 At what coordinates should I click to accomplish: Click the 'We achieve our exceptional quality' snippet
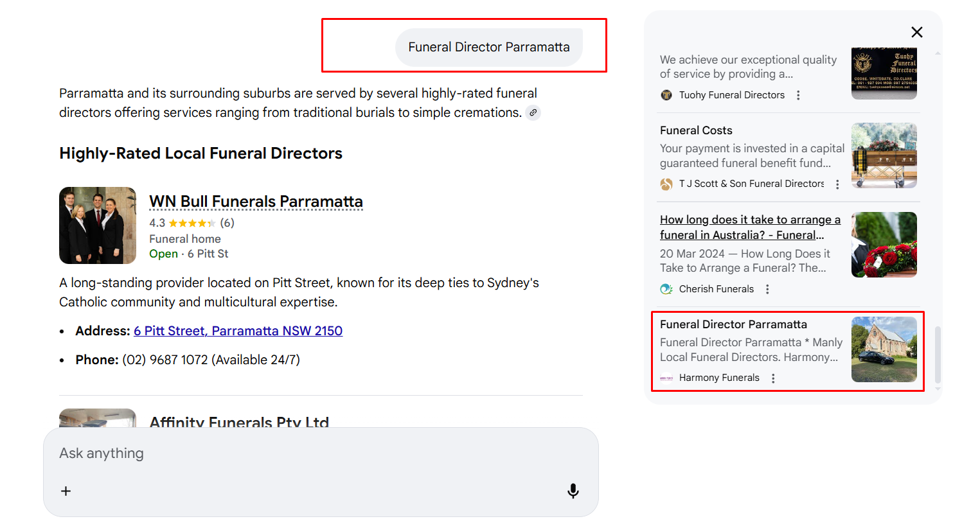point(748,67)
